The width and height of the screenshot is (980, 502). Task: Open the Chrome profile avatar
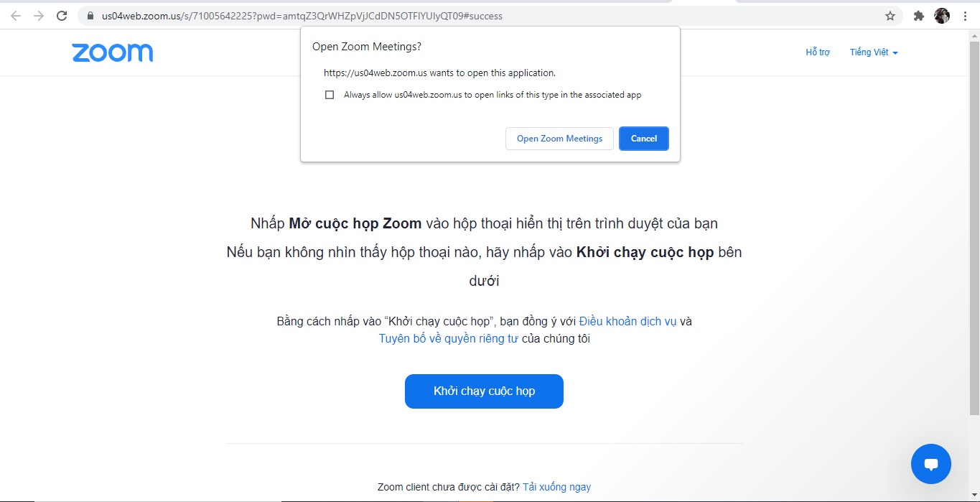(942, 16)
